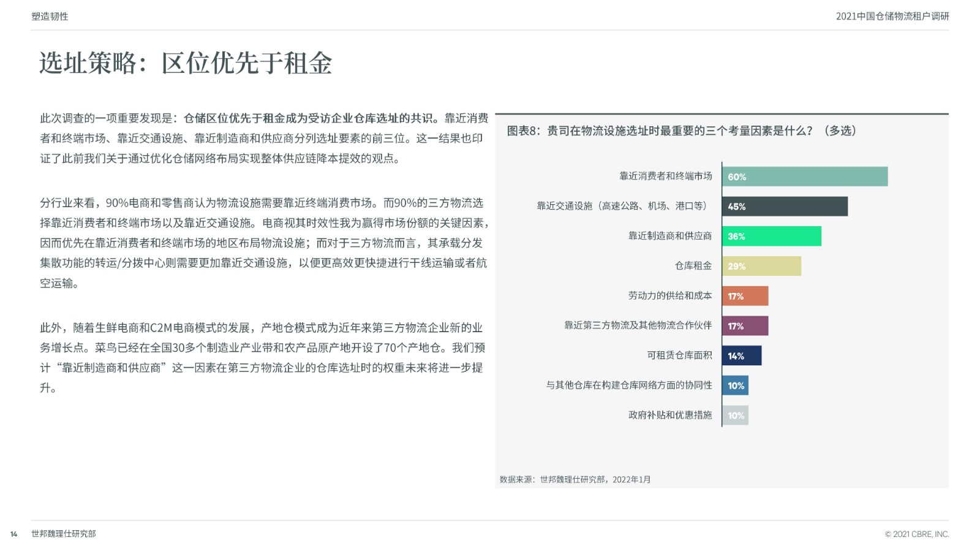980x551 pixels.
Task: Click the paragraph starting 此次调查的一项重要发现是
Action: click(264, 138)
